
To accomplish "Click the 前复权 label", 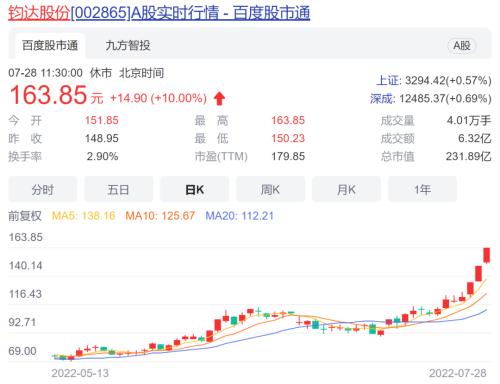I will point(25,216).
